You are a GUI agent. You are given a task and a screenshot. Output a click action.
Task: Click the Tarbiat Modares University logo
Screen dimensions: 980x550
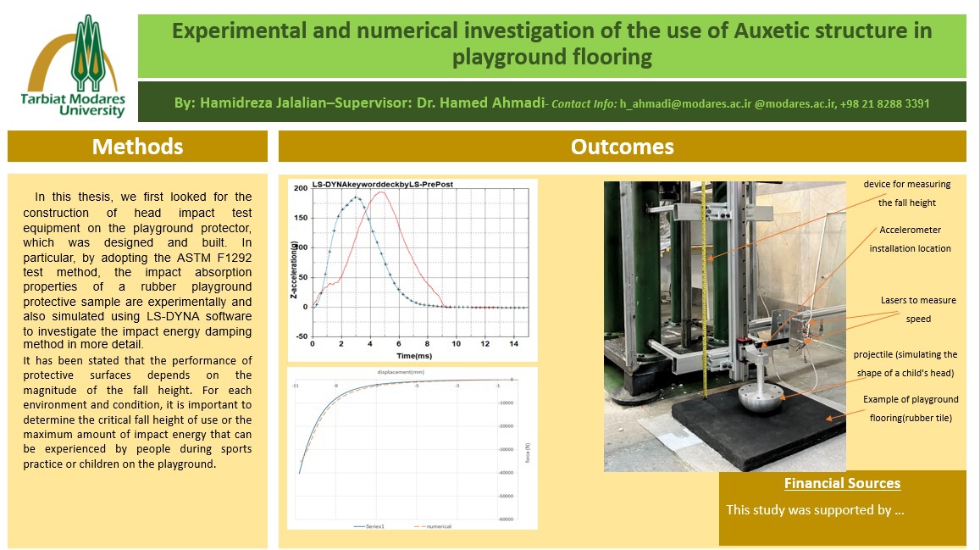click(73, 66)
